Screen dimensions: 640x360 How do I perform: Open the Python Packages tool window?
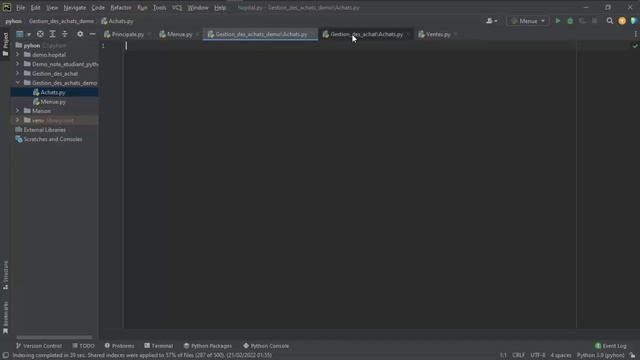coord(208,346)
